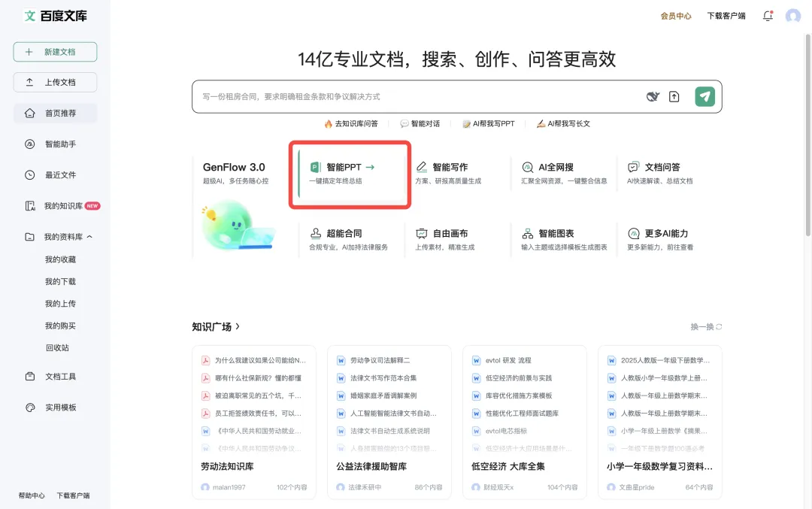Open 低空经济 大库全集 card title

[x=508, y=467]
